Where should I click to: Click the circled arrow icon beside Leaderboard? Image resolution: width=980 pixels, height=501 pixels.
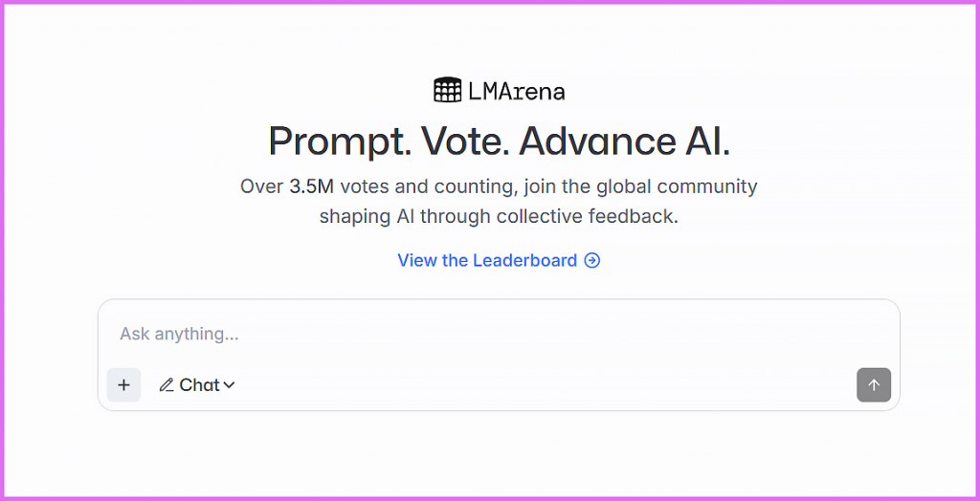coord(591,260)
